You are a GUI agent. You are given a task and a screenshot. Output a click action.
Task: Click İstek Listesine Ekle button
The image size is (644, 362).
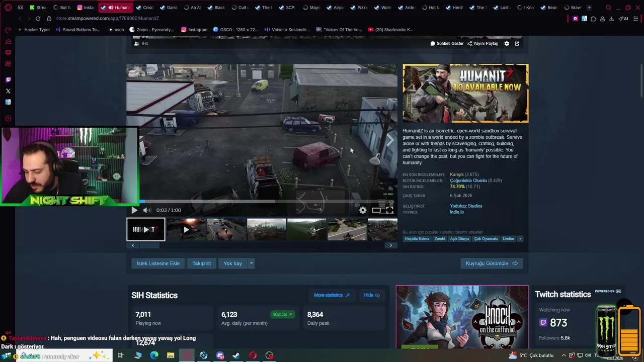click(x=158, y=263)
